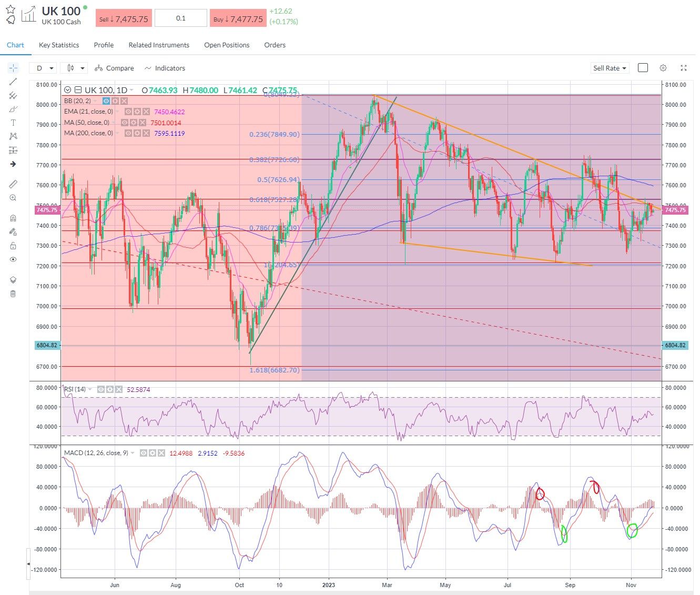
Task: Select the text annotation tool
Action: (x=13, y=123)
